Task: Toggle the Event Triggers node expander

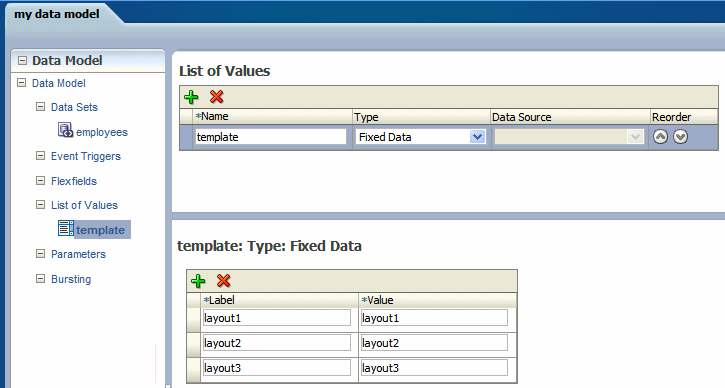Action: [x=41, y=156]
